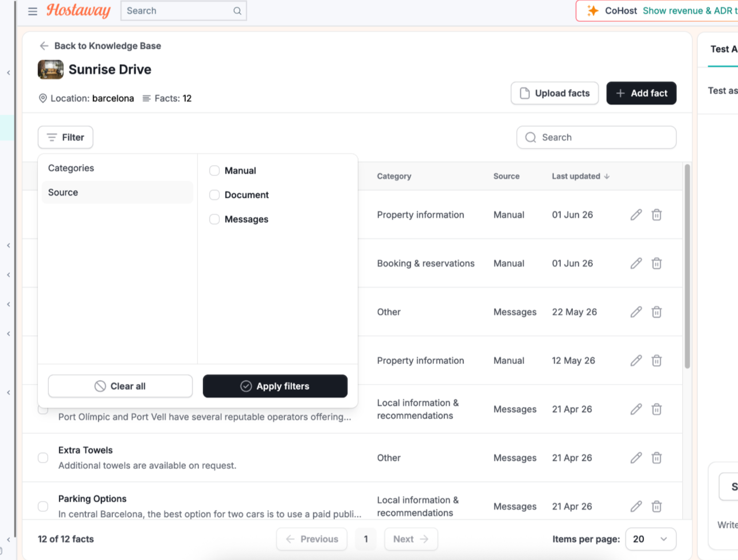This screenshot has width=738, height=560.
Task: Delete the Parking Options fact
Action: pos(657,507)
